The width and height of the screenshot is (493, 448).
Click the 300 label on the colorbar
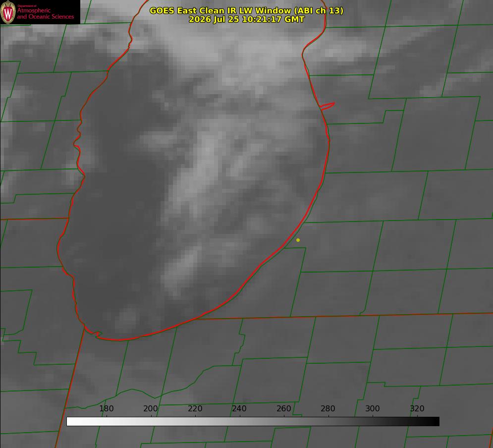coord(373,408)
